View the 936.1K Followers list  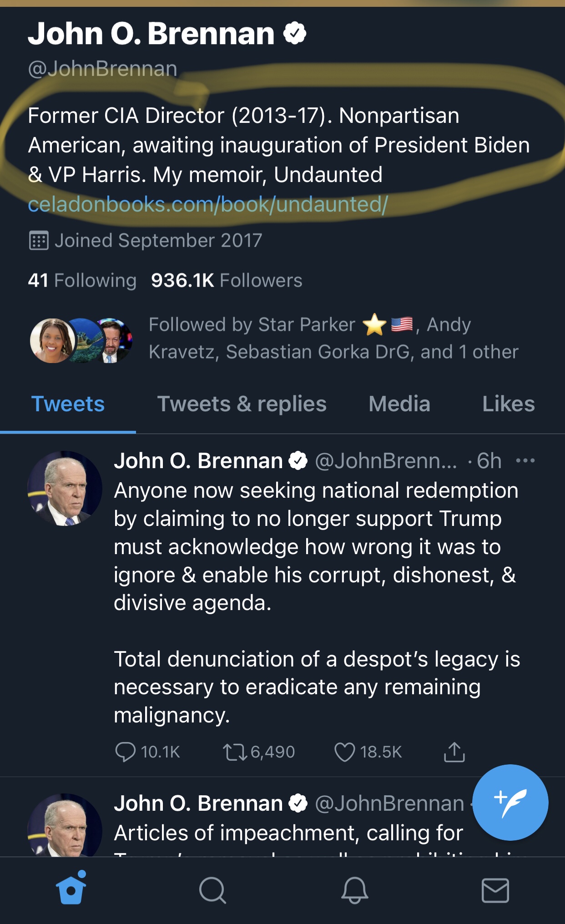(227, 280)
